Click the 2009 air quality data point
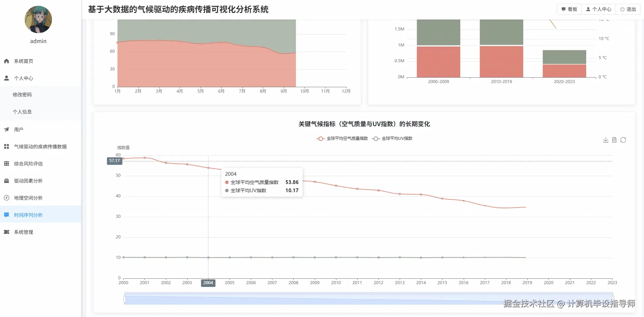The height and width of the screenshot is (317, 644). (x=315, y=182)
